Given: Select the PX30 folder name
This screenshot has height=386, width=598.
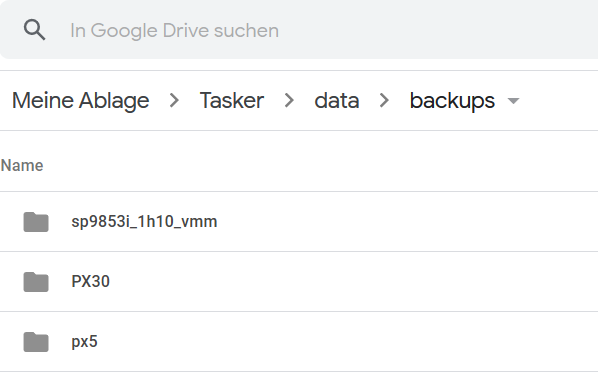Looking at the screenshot, I should [x=90, y=281].
